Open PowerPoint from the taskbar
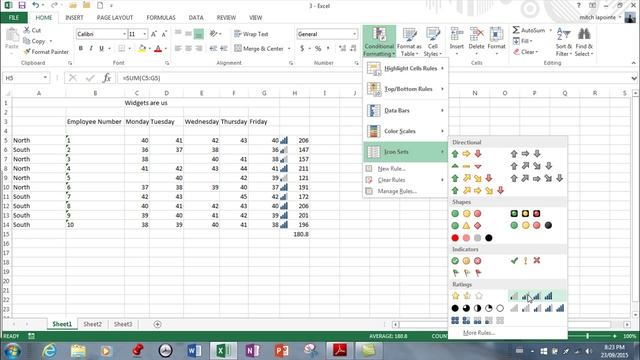The width and height of the screenshot is (640, 360). [x=281, y=351]
